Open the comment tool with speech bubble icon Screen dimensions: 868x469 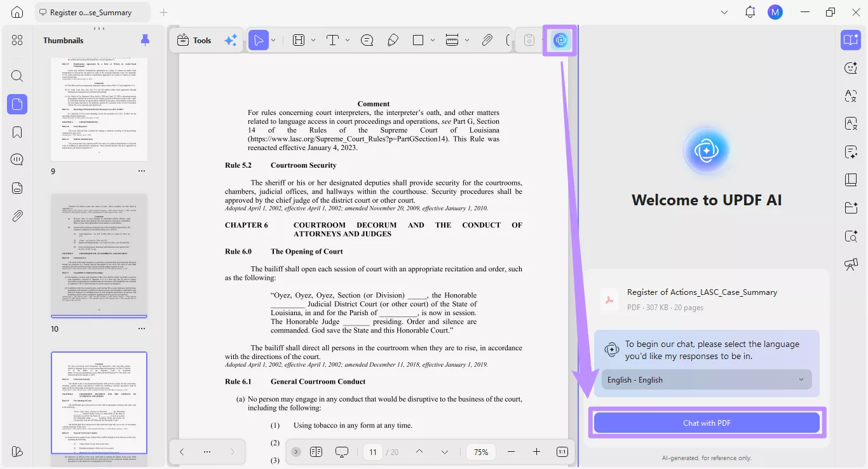coord(367,39)
